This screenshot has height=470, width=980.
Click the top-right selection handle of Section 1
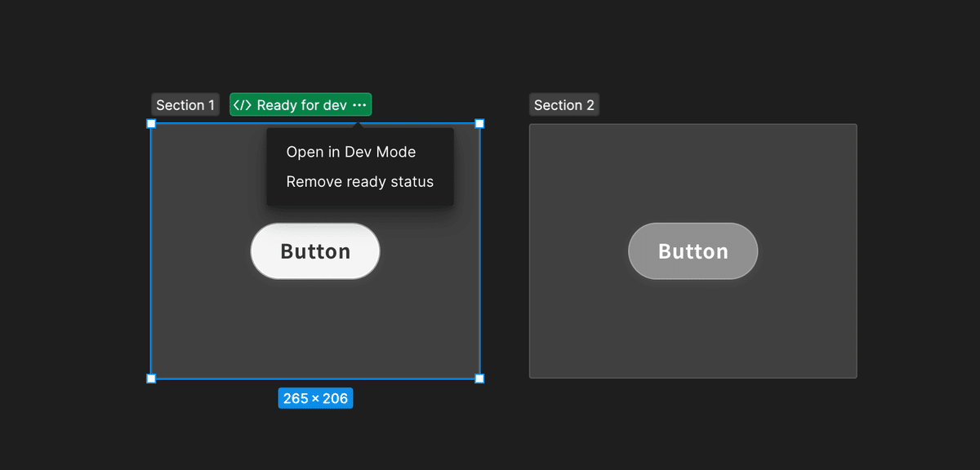[x=479, y=124]
